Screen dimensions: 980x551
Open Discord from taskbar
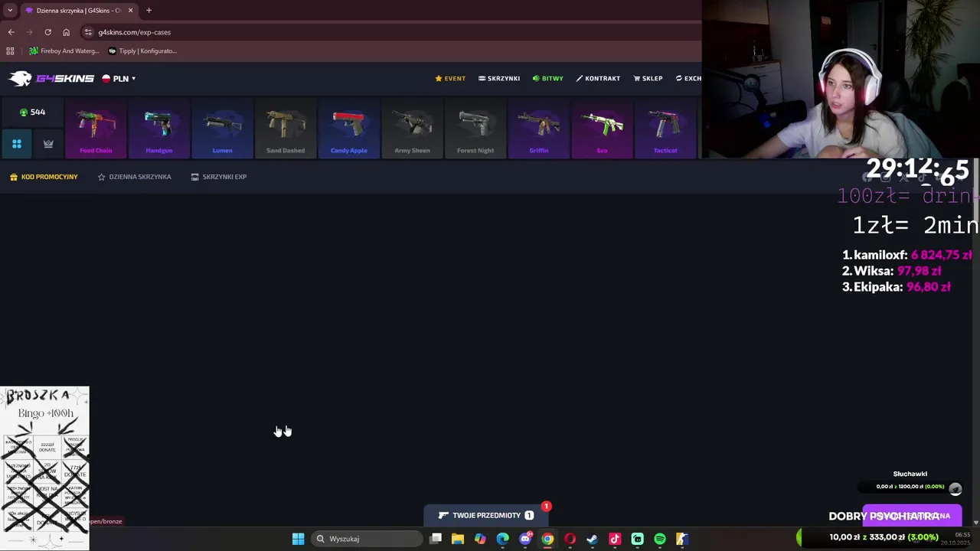pos(525,539)
